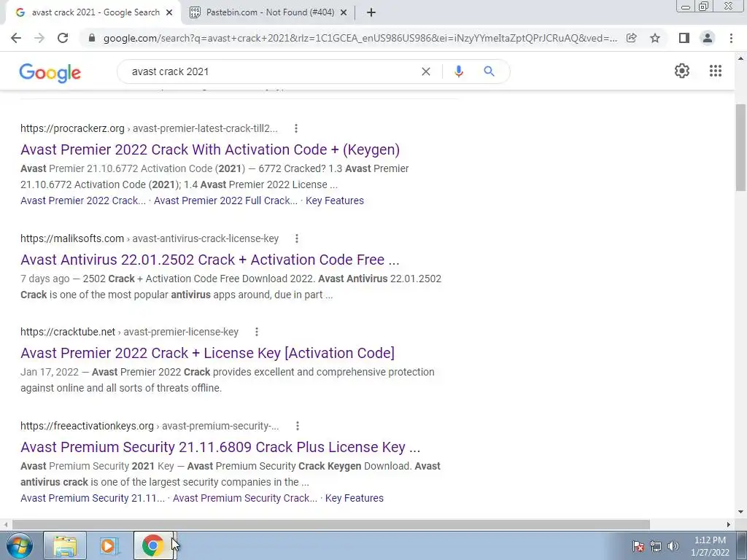The image size is (747, 560).
Task: Open a new tab with plus button
Action: pos(371,13)
